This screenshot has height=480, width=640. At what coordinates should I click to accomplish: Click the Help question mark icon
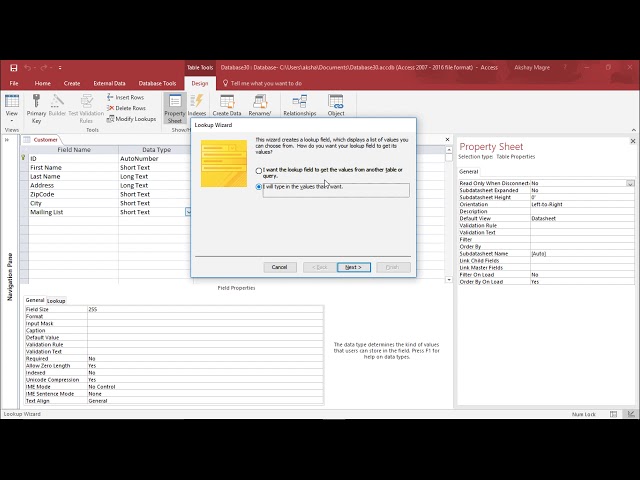[565, 67]
